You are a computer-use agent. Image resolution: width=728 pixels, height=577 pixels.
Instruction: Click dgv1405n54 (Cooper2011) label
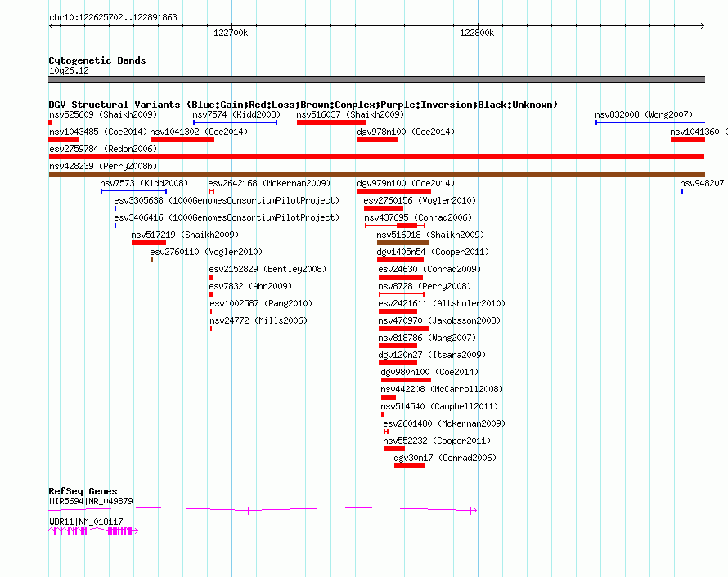[433, 252]
